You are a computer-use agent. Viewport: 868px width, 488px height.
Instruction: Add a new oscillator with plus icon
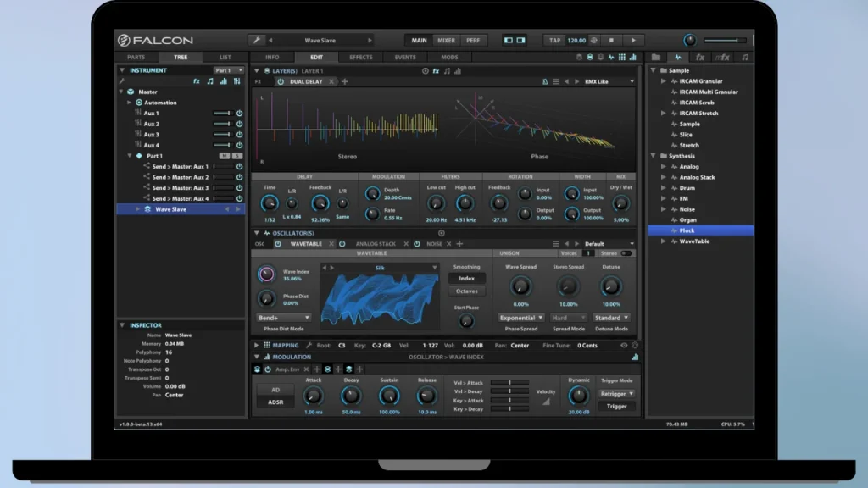pyautogui.click(x=459, y=243)
